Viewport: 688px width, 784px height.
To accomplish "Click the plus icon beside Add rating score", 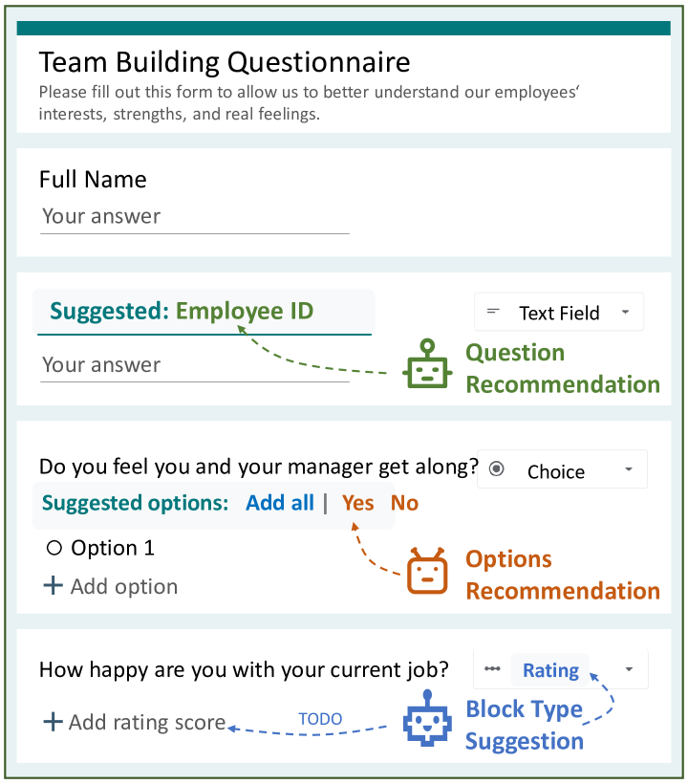I will (x=54, y=722).
